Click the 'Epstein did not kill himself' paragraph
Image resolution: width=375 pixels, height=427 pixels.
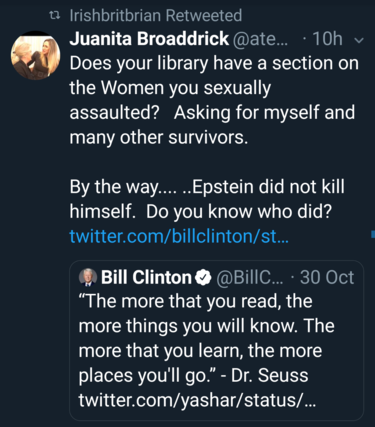tap(207, 199)
